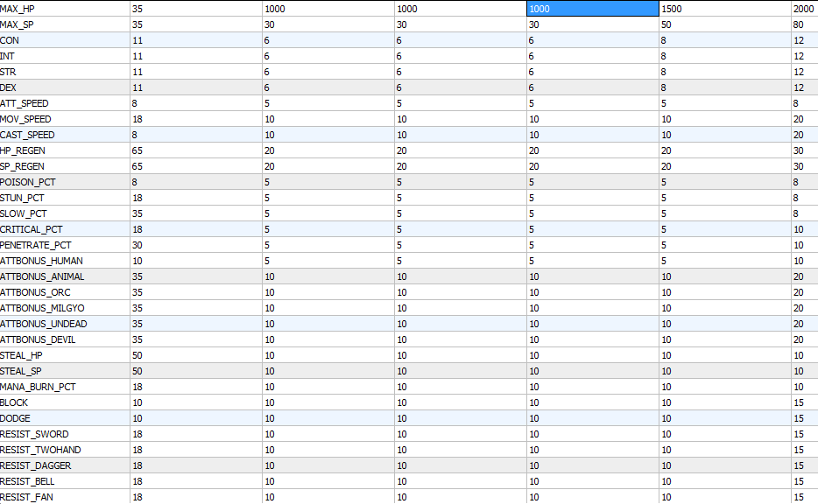818x504 pixels.
Task: Select the STUN_PCT row label
Action: click(x=22, y=198)
